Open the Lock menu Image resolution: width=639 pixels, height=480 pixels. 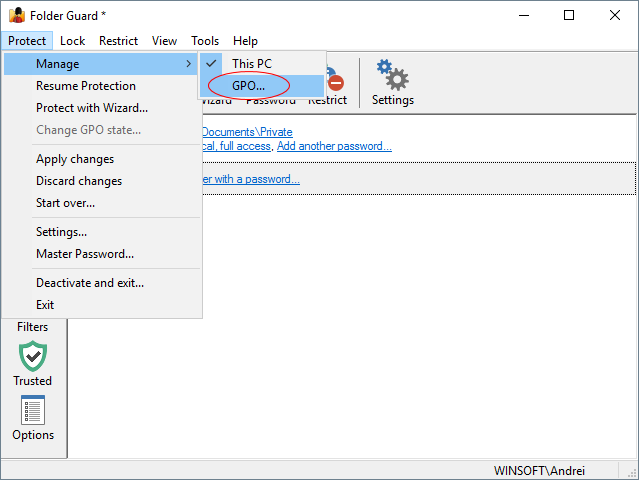[73, 41]
